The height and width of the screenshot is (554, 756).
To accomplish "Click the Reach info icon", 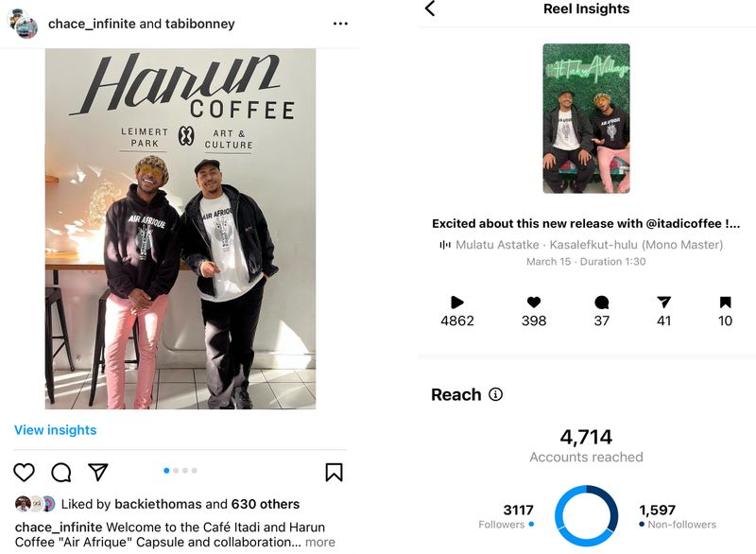I will (x=495, y=394).
